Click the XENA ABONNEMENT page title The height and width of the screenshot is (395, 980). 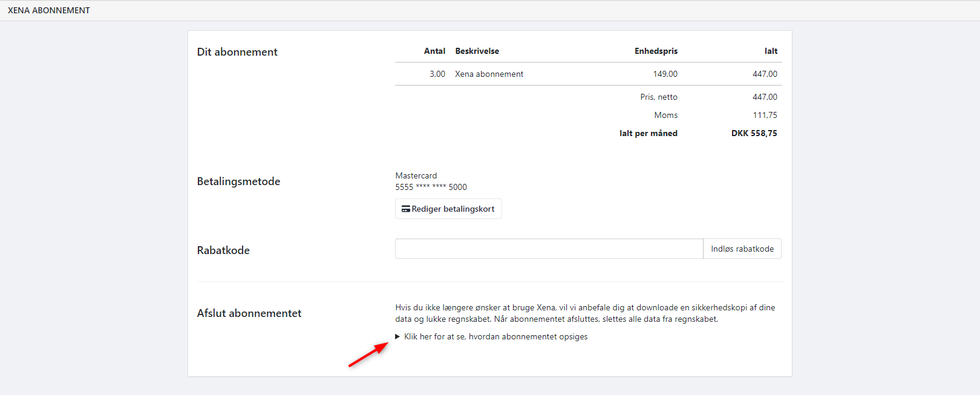(x=49, y=10)
